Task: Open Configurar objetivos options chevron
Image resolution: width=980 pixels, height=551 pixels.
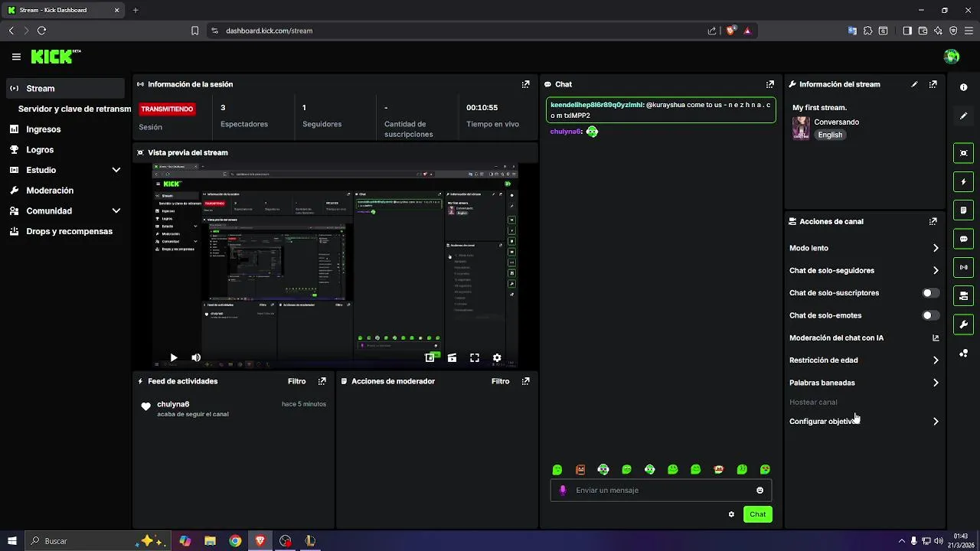Action: 936,422
